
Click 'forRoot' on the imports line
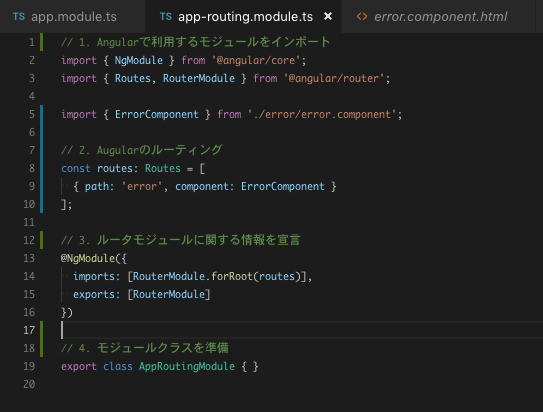click(x=232, y=277)
